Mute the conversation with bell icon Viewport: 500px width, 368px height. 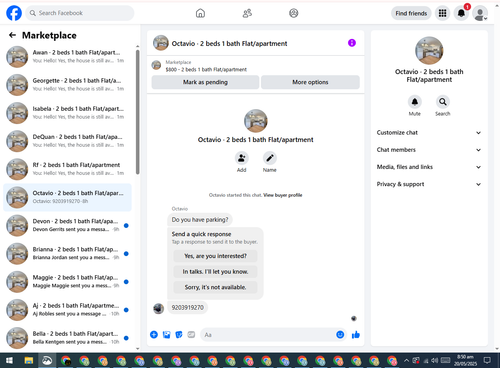point(415,102)
